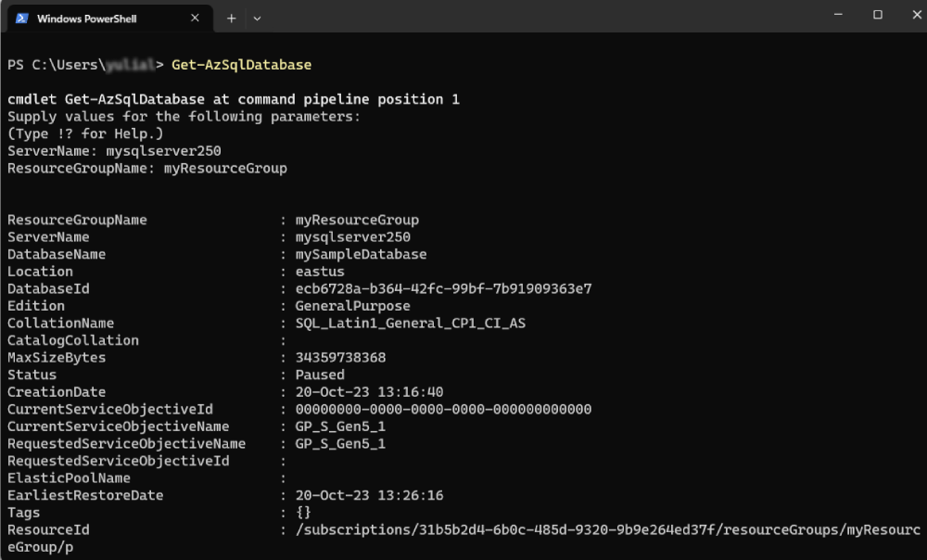Image resolution: width=927 pixels, height=560 pixels.
Task: Click the DatabaseName value mySampleDatabase
Action: (x=362, y=254)
